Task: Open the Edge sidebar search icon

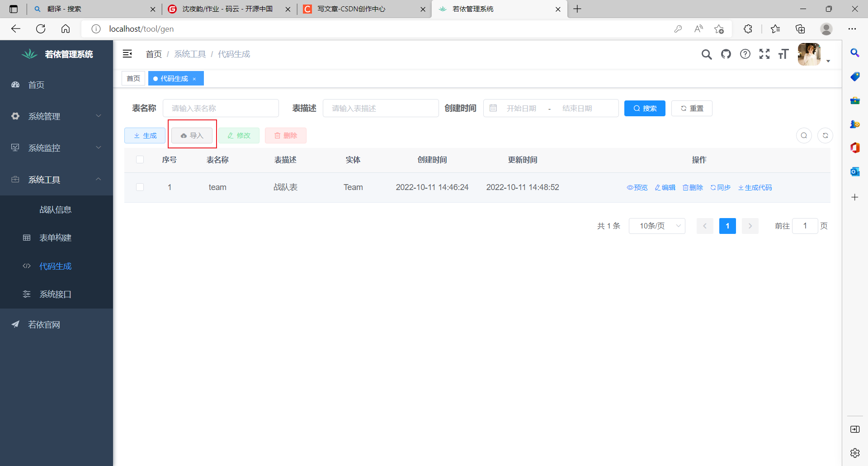Action: click(x=855, y=53)
